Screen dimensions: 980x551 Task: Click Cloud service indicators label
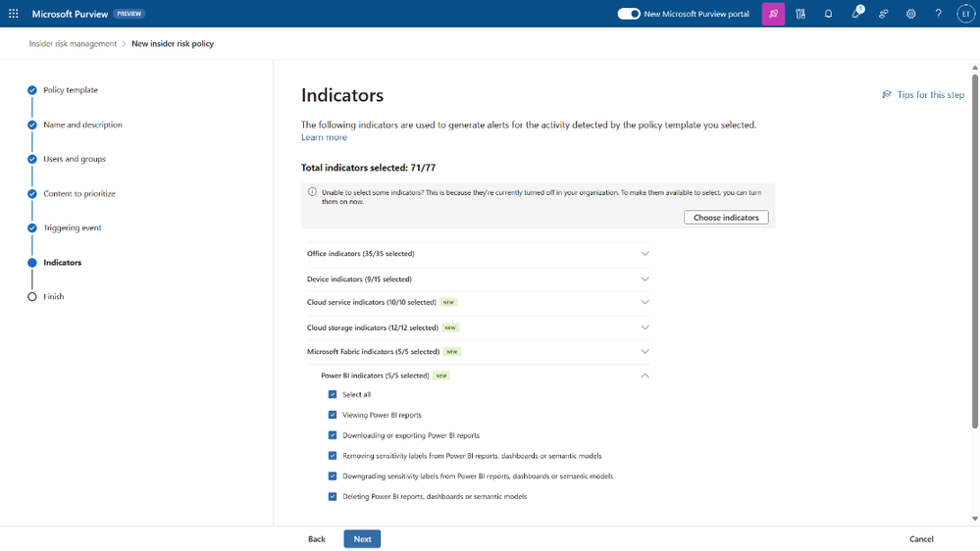pos(371,302)
